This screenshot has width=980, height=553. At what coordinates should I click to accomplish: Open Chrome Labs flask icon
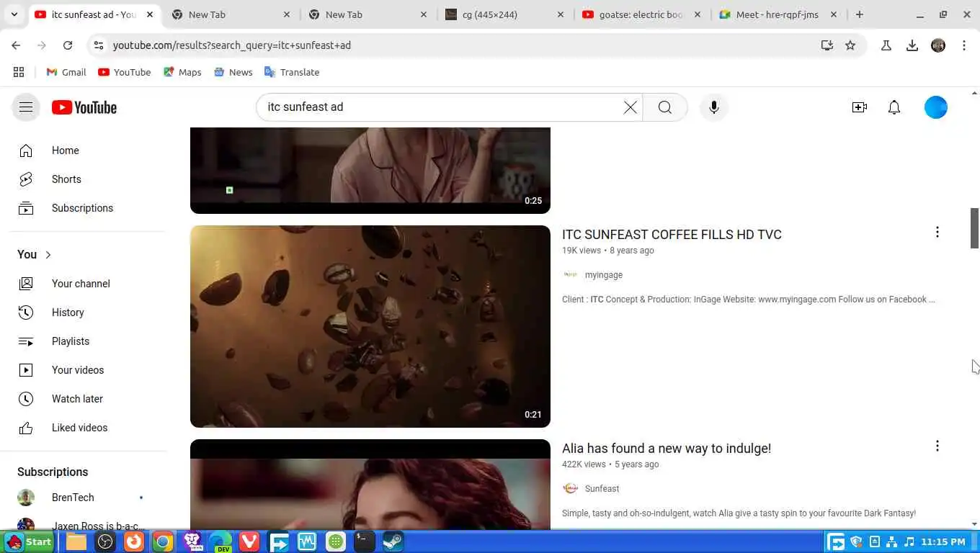[886, 45]
